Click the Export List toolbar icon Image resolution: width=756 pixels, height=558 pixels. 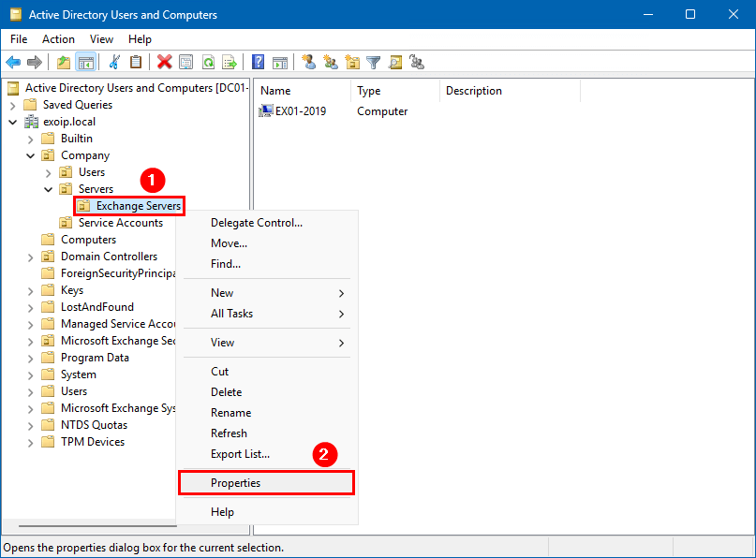[230, 63]
